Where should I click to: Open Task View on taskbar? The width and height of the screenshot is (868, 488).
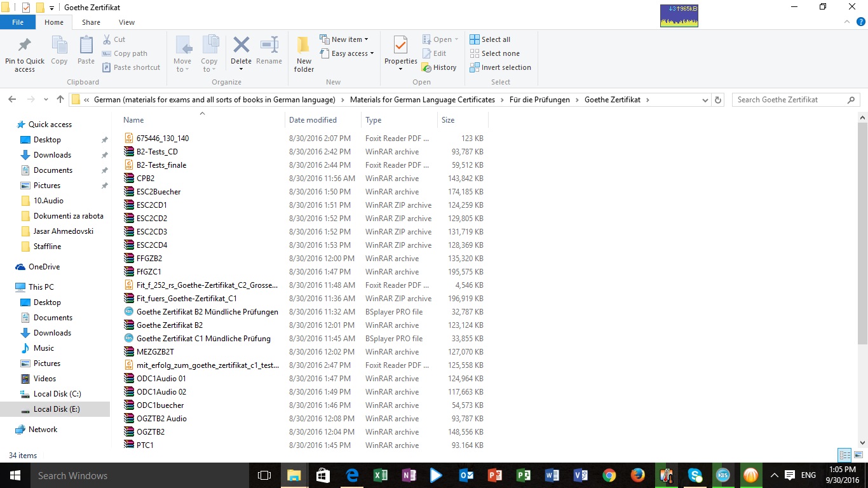pyautogui.click(x=264, y=475)
